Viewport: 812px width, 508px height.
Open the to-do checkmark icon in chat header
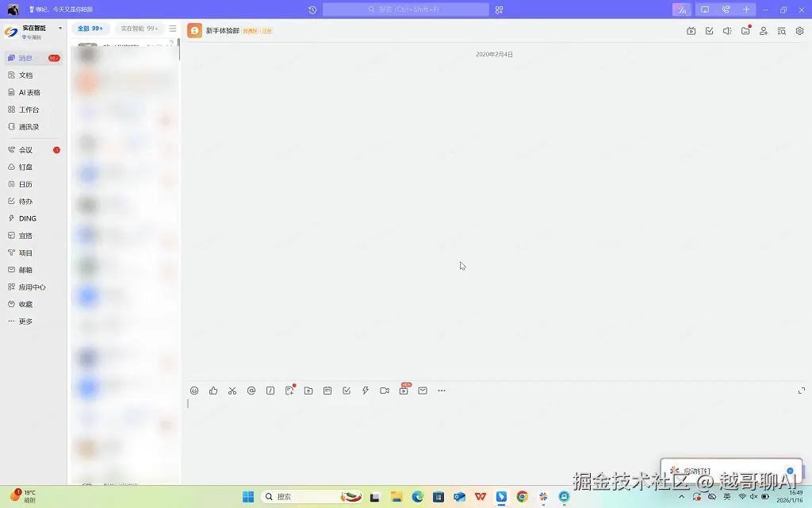[708, 31]
